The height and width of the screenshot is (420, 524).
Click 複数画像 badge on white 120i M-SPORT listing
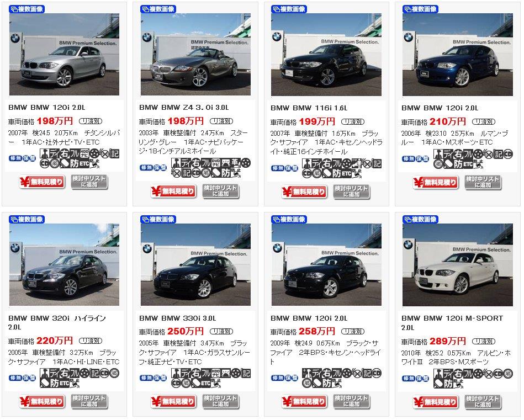(421, 220)
